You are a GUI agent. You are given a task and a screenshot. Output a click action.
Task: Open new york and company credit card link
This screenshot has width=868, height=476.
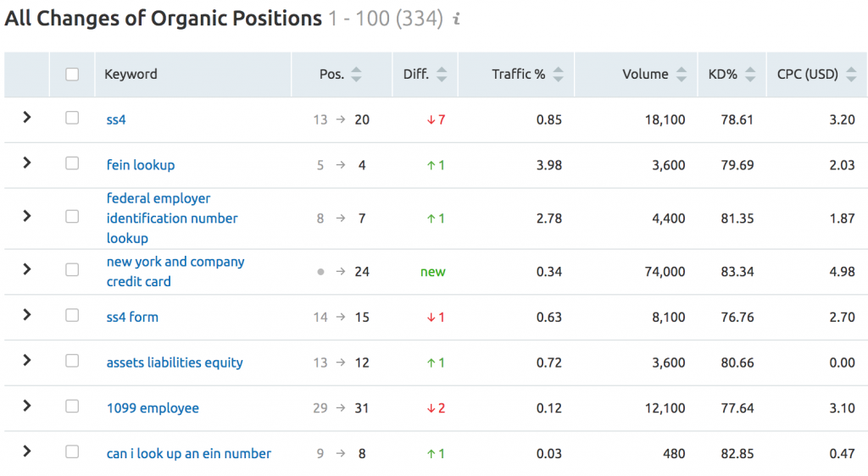[175, 271]
